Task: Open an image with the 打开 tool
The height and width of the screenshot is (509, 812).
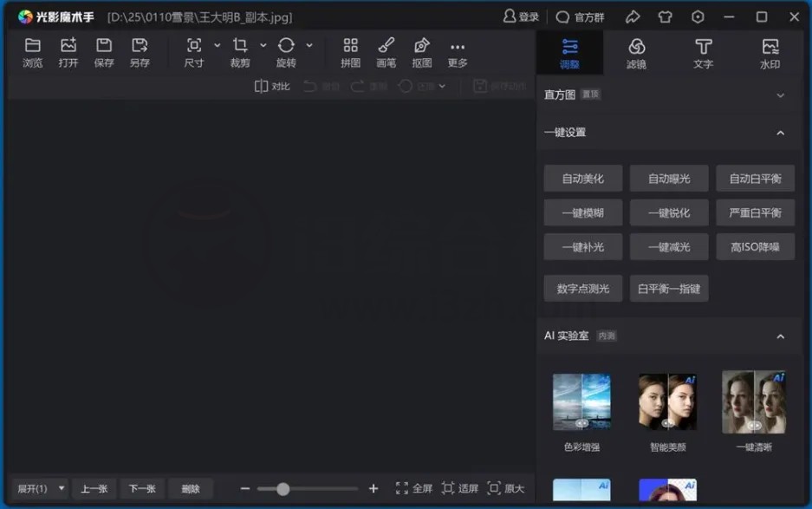Action: 68,52
